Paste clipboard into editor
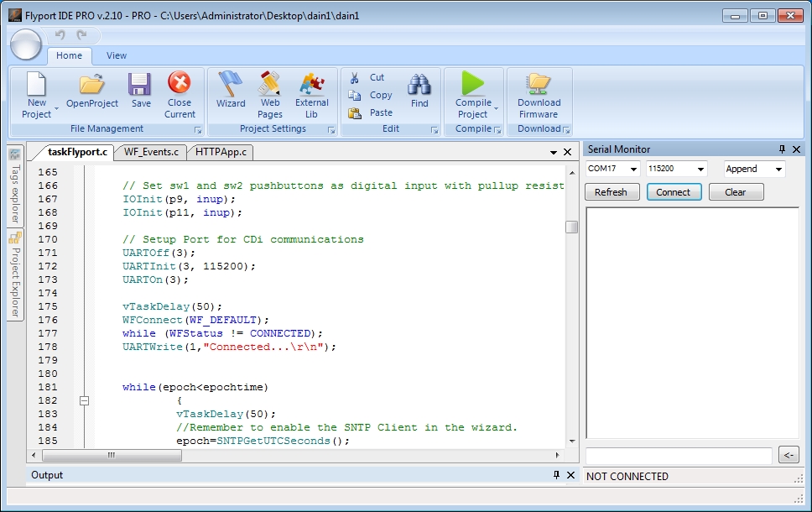Viewport: 812px width, 512px height. pos(371,113)
